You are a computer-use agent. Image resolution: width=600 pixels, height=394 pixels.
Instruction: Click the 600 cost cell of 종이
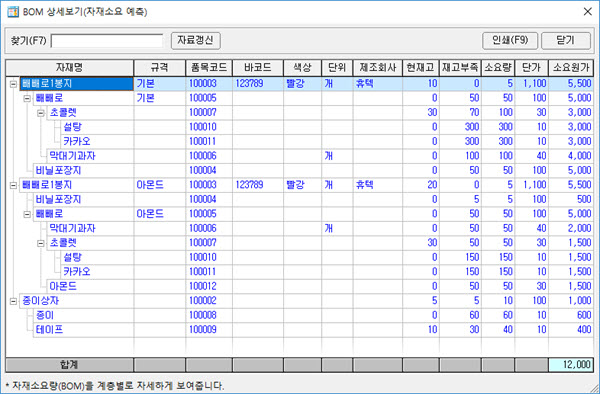(x=571, y=316)
